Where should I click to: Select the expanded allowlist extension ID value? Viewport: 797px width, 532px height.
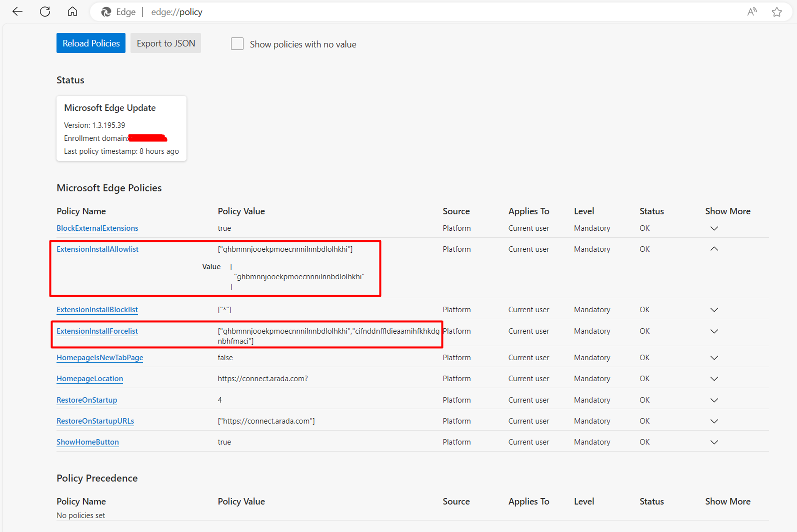tap(299, 277)
